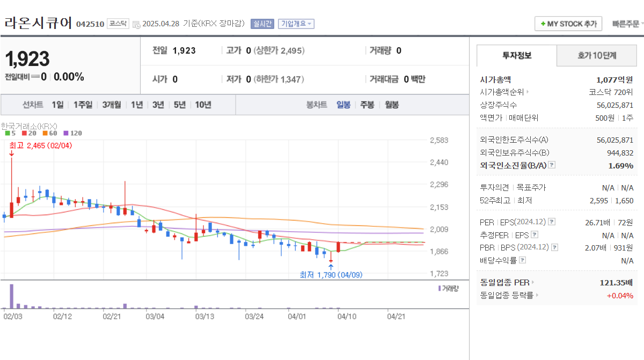Select the 주봉 weekly candle chart tab
This screenshot has width=644, height=360.
pos(367,105)
